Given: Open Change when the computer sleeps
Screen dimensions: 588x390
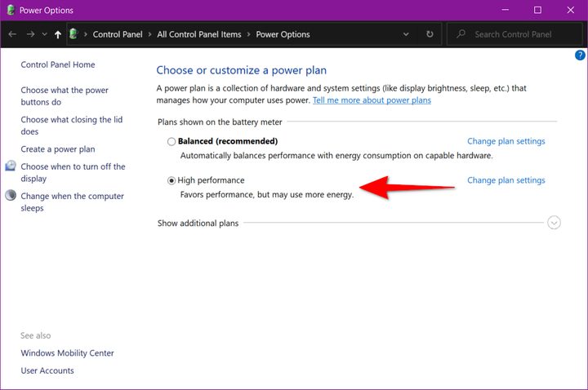Looking at the screenshot, I should (72, 202).
